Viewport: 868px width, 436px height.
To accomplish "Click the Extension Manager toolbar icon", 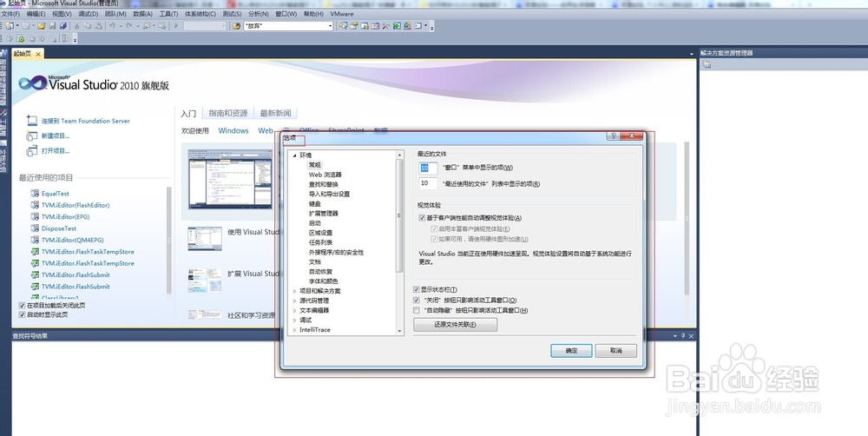I will [x=407, y=25].
